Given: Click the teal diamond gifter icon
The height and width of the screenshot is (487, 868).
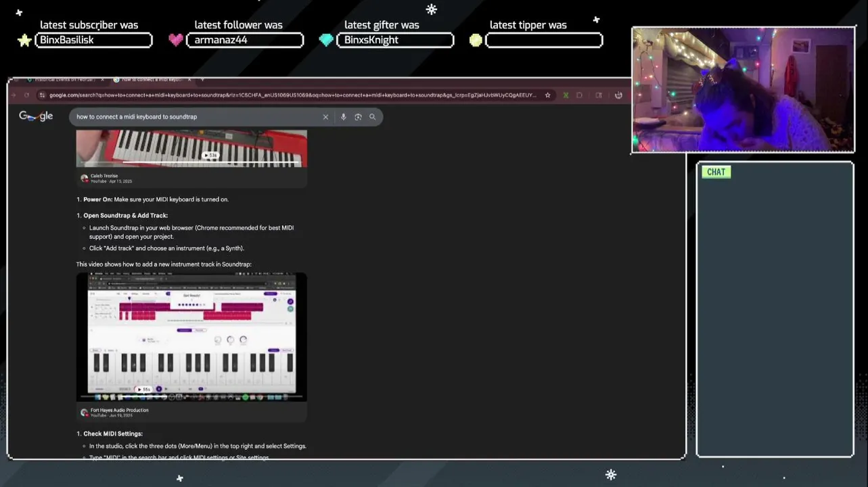Looking at the screenshot, I should (326, 40).
